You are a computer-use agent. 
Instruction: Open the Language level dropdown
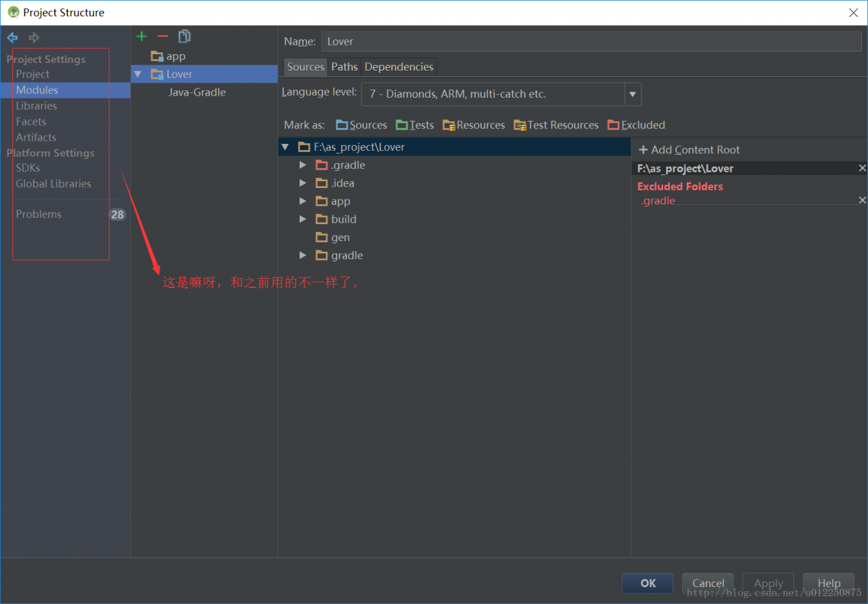click(632, 94)
